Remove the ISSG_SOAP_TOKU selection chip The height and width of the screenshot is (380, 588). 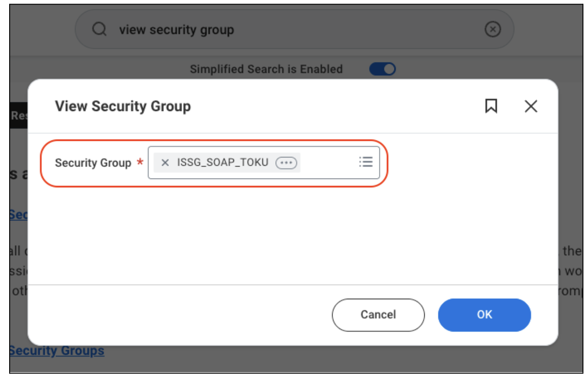(165, 162)
